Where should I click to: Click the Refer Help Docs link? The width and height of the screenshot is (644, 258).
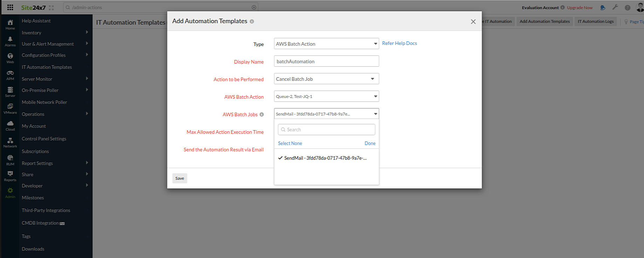(x=399, y=43)
